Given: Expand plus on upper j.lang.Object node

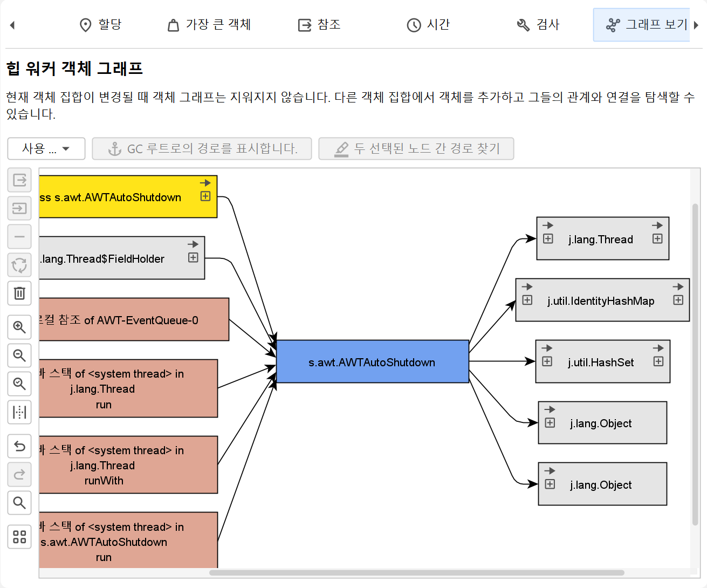Looking at the screenshot, I should (550, 423).
